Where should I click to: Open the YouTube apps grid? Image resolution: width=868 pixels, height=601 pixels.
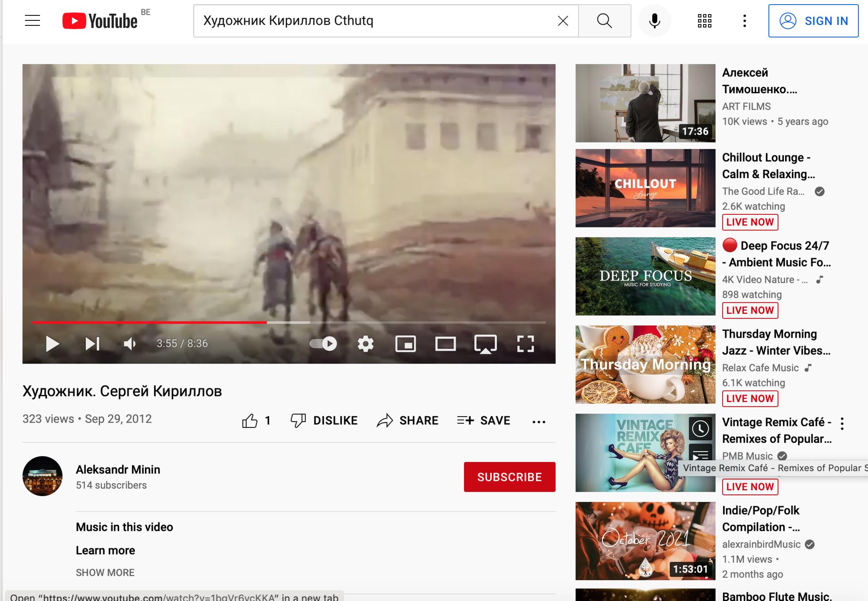coord(705,21)
